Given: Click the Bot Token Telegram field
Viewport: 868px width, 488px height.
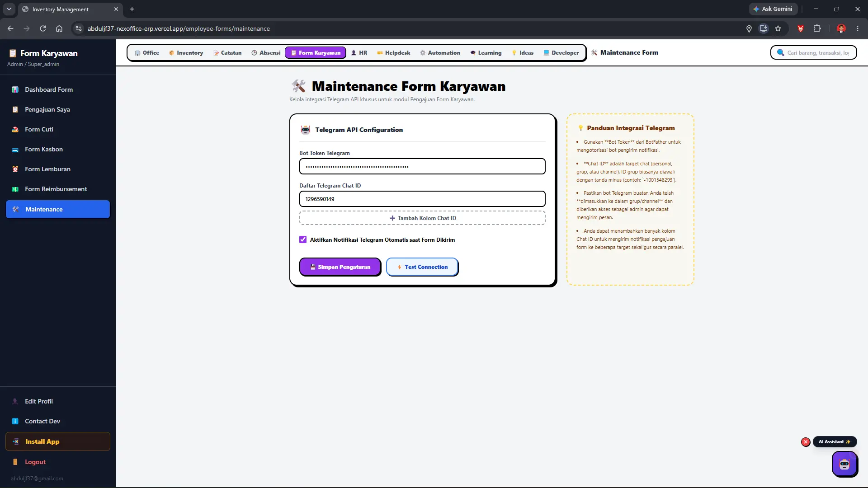Looking at the screenshot, I should coord(422,166).
